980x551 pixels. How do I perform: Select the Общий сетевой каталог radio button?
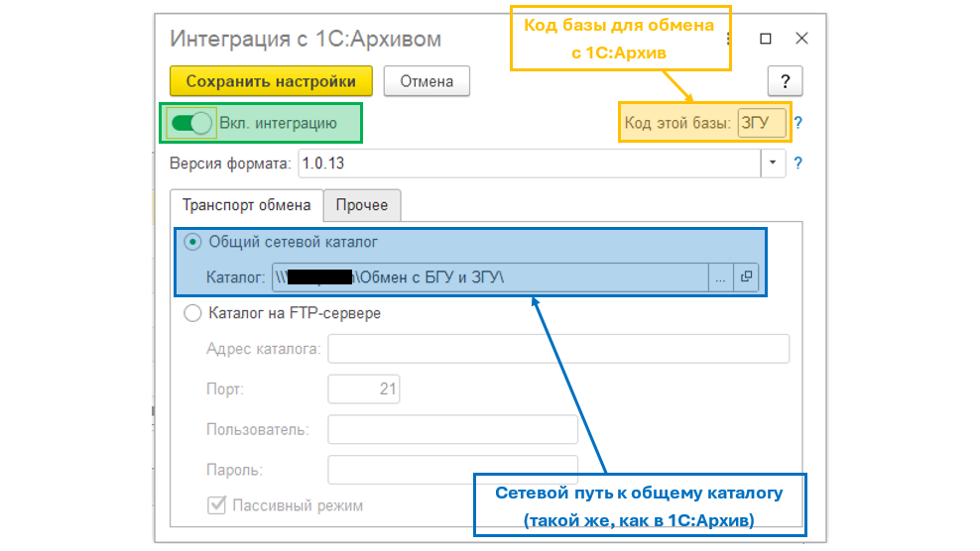(192, 242)
